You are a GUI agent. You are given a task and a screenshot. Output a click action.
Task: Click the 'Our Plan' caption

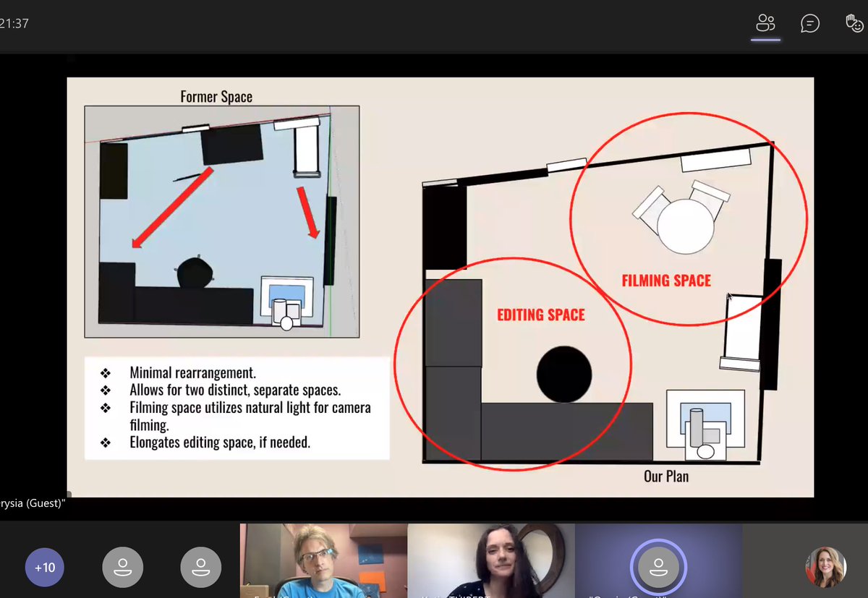666,476
